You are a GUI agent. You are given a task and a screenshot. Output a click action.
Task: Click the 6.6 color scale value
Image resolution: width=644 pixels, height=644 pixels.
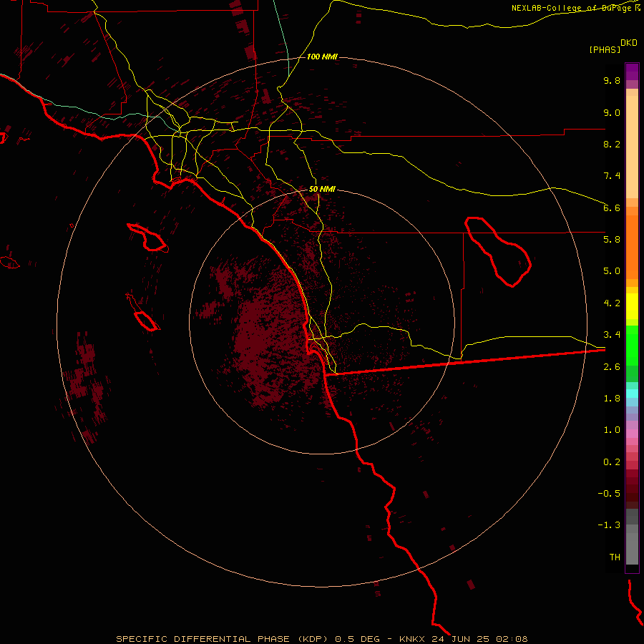pos(612,208)
